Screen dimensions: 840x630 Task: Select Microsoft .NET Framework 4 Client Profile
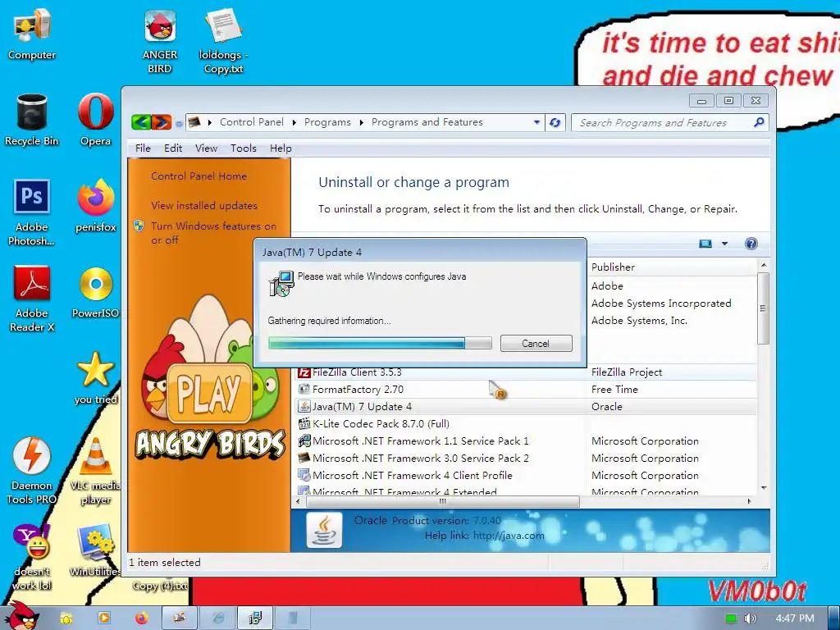(525, 475)
